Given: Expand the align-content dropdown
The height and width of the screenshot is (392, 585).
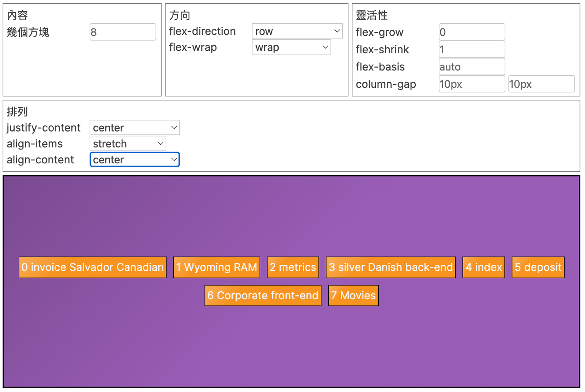Looking at the screenshot, I should tap(134, 160).
